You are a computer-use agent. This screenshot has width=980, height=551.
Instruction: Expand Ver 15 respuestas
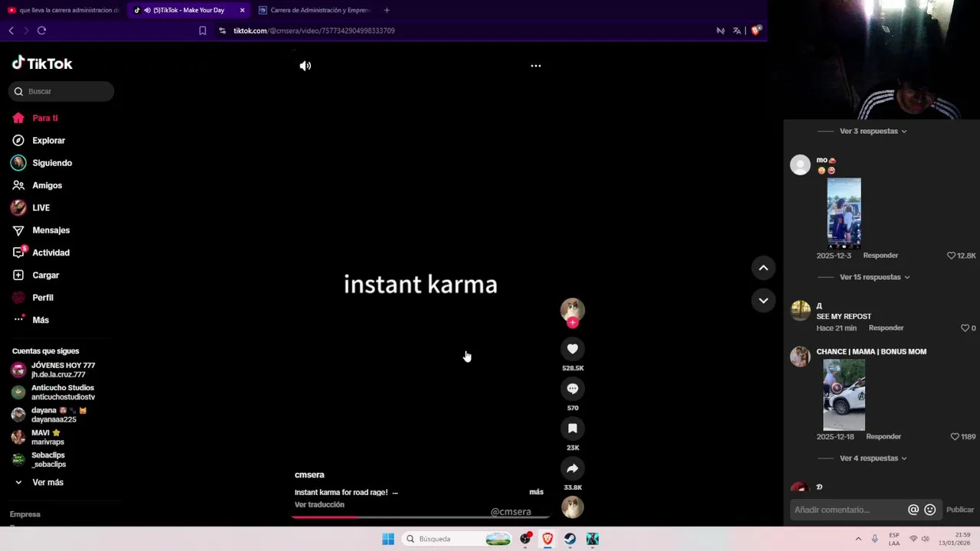point(874,277)
